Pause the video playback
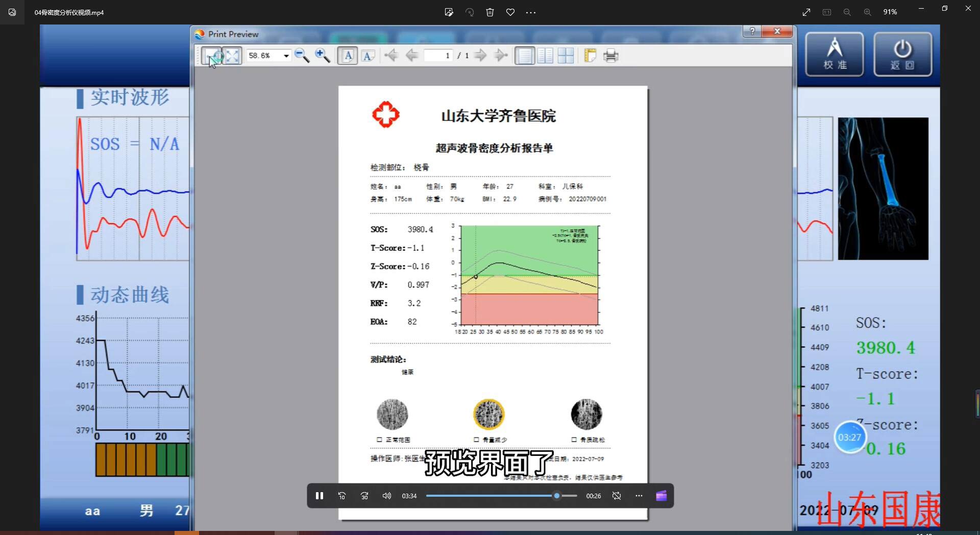Image resolution: width=980 pixels, height=535 pixels. (320, 496)
